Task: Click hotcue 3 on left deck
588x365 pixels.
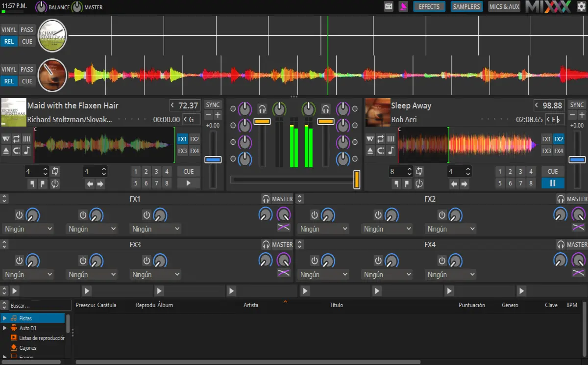Action: (156, 172)
